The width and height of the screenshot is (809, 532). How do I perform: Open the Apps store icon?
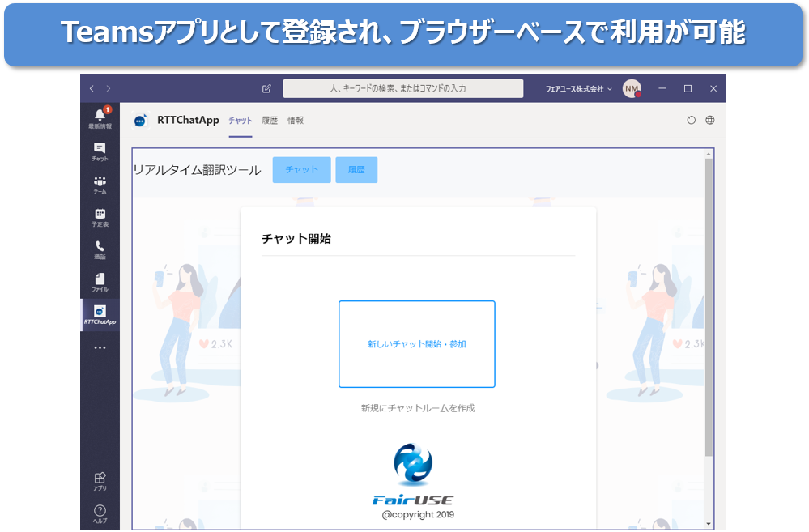coord(100,481)
